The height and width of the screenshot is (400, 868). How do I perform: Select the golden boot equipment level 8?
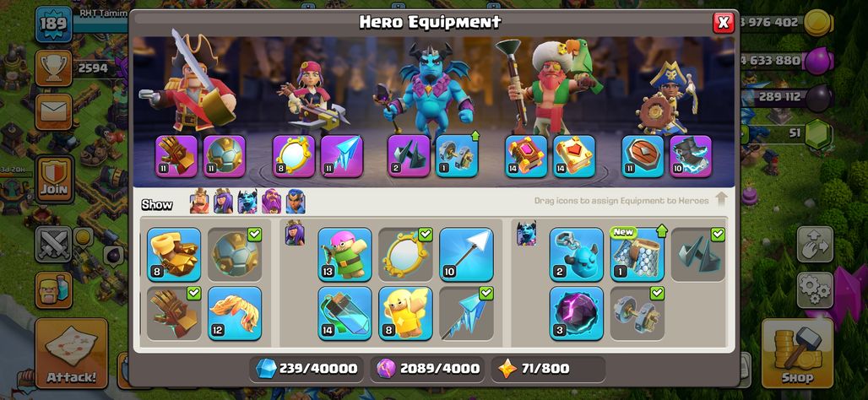174,255
